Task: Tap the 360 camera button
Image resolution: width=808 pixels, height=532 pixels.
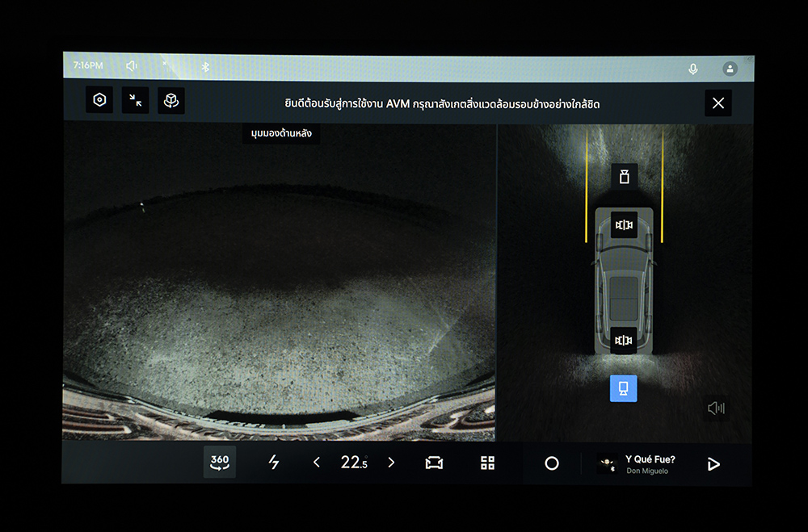Action: [220, 462]
